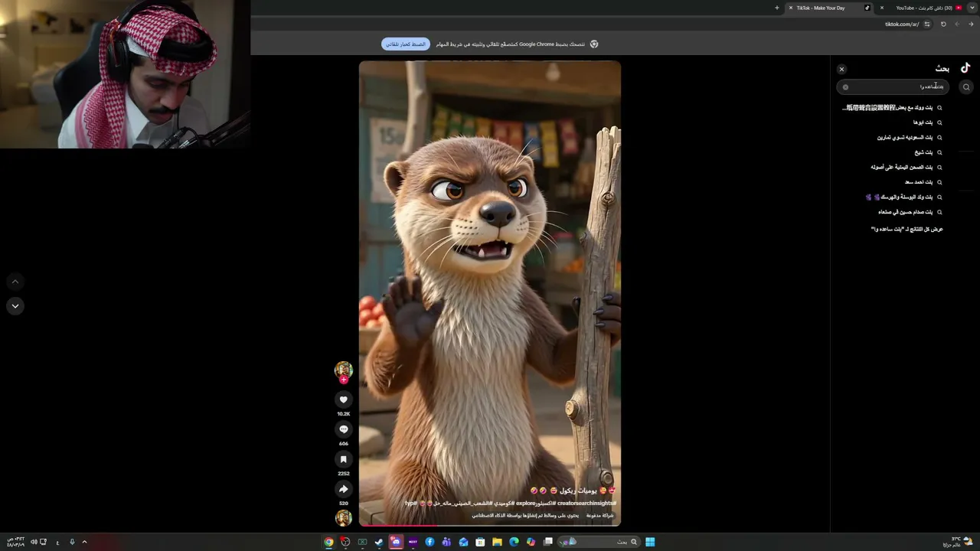
Task: Open a new browser tab
Action: [x=776, y=8]
